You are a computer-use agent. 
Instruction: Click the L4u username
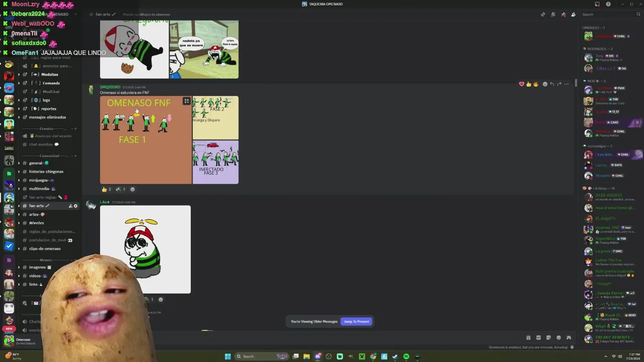pyautogui.click(x=104, y=202)
